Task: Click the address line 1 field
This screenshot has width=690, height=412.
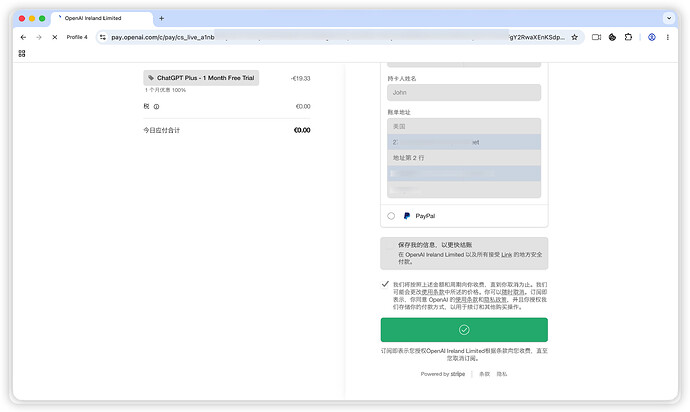Action: tap(464, 142)
